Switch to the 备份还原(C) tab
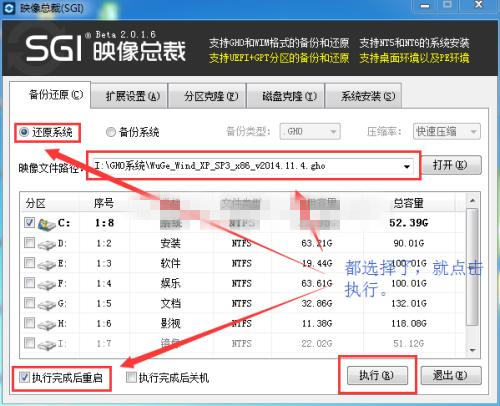The width and height of the screenshot is (500, 406). [x=50, y=95]
